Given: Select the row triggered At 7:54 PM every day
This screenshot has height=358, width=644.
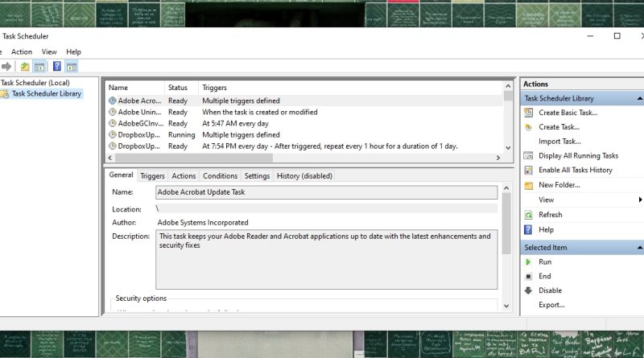Looking at the screenshot, I should (x=305, y=146).
